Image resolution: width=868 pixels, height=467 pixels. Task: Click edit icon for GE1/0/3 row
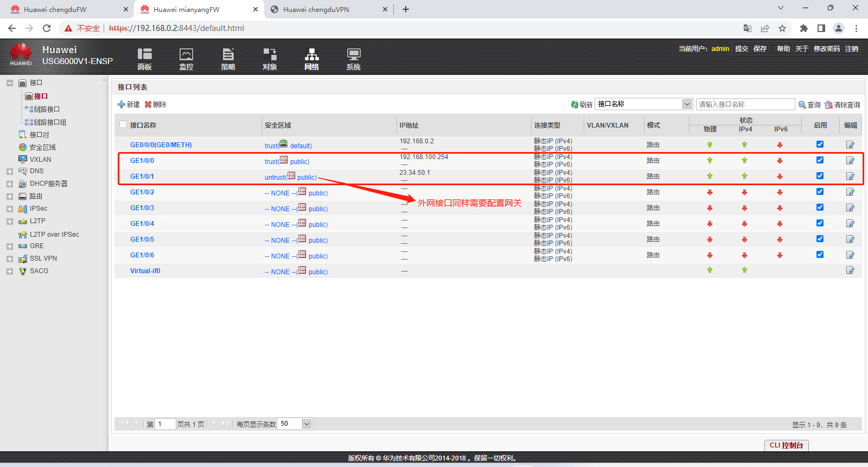(x=850, y=208)
